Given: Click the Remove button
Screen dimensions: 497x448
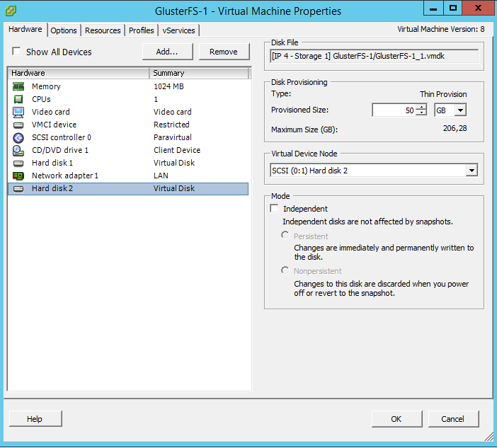Looking at the screenshot, I should point(224,52).
